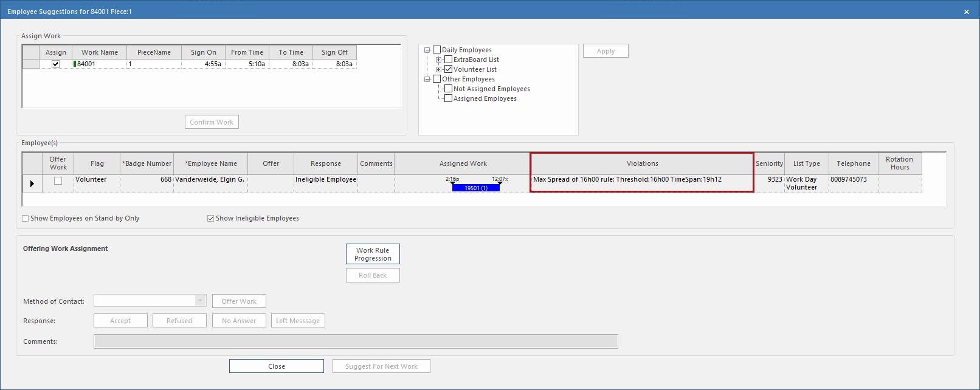
Task: Click the Response column header
Action: pyautogui.click(x=326, y=163)
